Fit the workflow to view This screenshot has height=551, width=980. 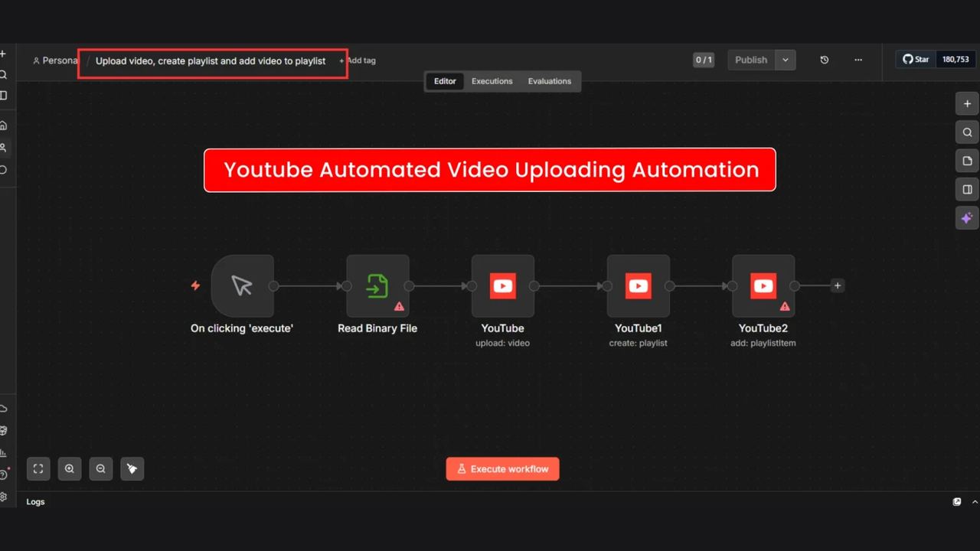pyautogui.click(x=38, y=469)
